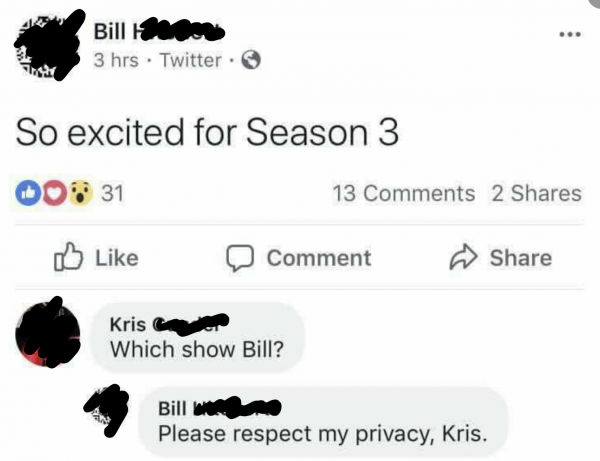The width and height of the screenshot is (600, 461).
Task: Click the Share button label
Action: click(x=521, y=258)
